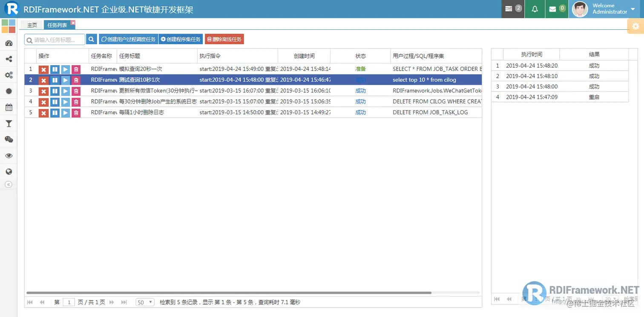The height and width of the screenshot is (317, 644).
Task: Open the eye icon in the sidebar
Action: point(9,156)
